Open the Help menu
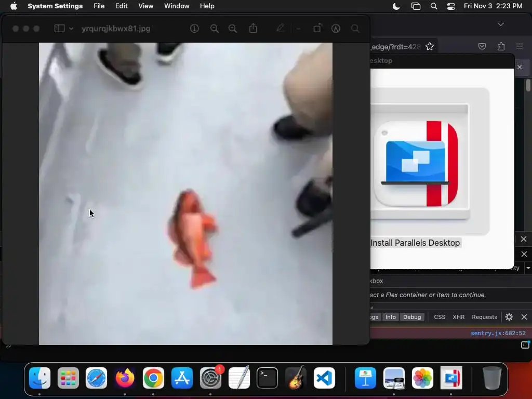Image resolution: width=532 pixels, height=399 pixels. [207, 6]
